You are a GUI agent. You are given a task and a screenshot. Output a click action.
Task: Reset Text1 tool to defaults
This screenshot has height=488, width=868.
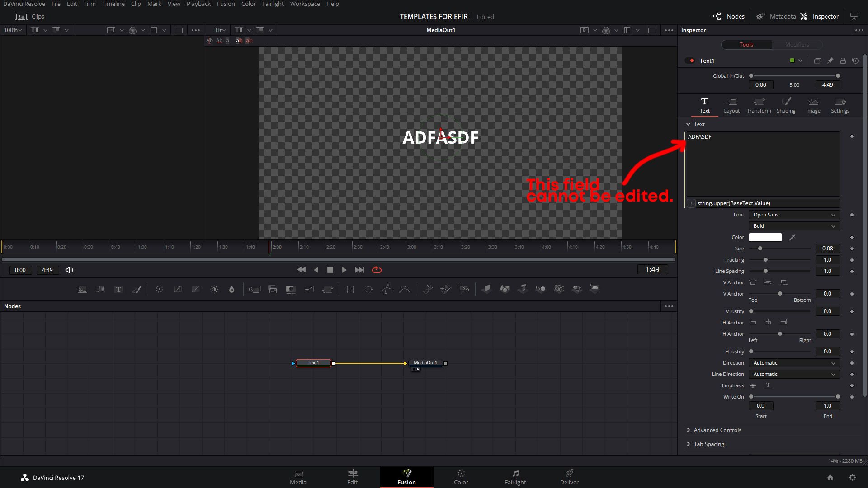(x=855, y=61)
